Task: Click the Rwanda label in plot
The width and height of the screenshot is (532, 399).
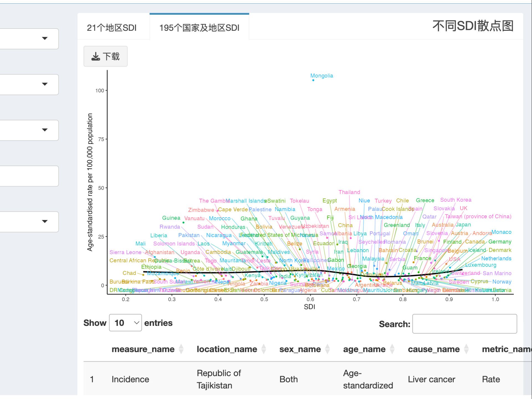Action: 170,227
